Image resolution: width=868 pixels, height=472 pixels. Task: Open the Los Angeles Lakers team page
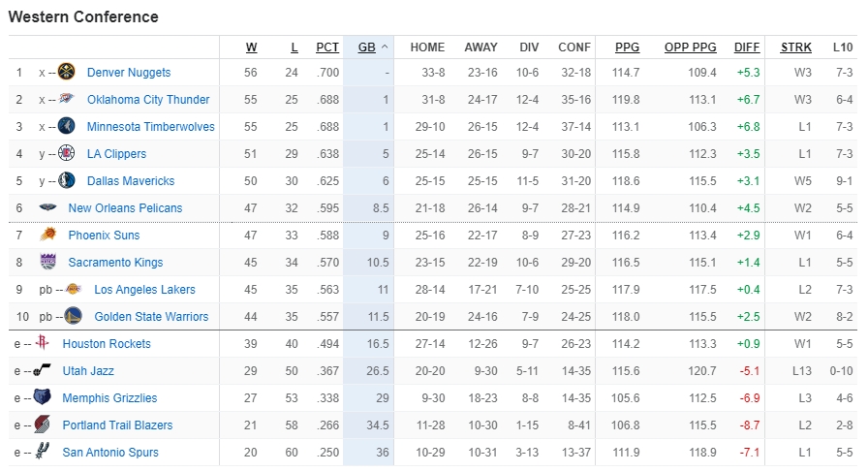click(x=144, y=290)
